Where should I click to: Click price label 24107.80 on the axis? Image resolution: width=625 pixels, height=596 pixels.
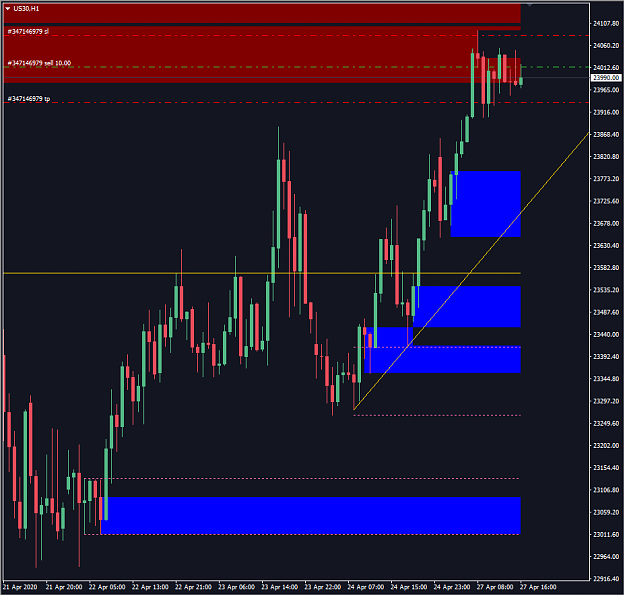[x=606, y=24]
